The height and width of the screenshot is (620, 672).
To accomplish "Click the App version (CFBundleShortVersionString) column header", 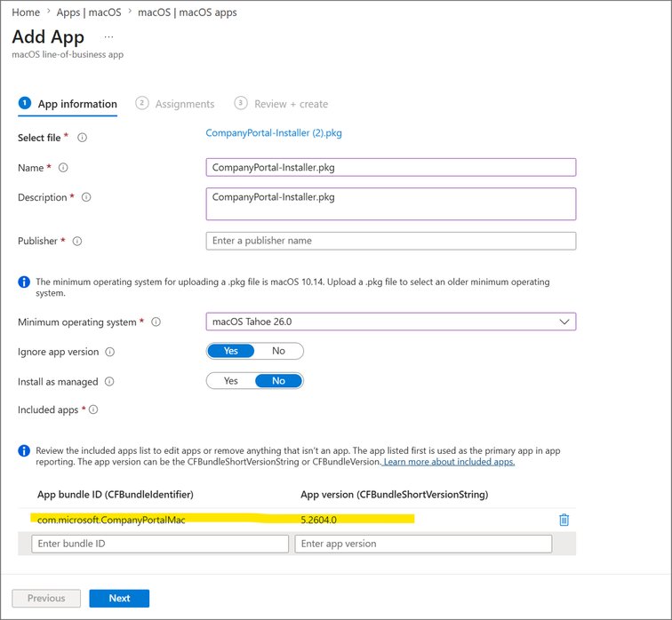I will pos(395,495).
